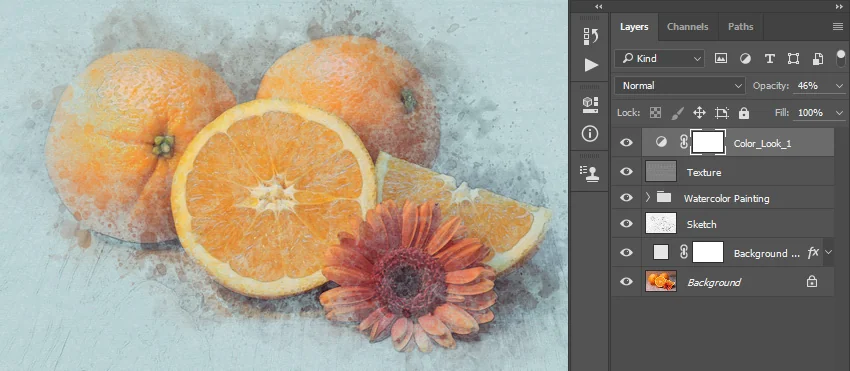
Task: Click the Fill 100% value field
Action: [813, 113]
